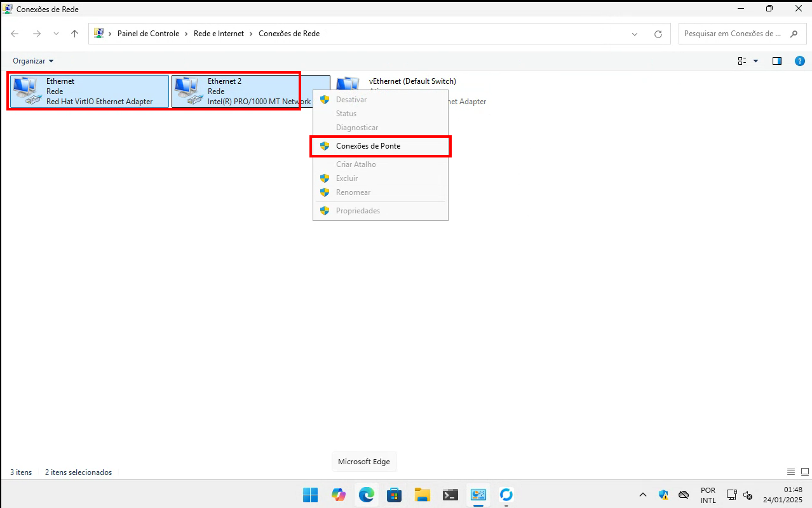This screenshot has width=812, height=508.
Task: Open the help question mark icon
Action: (800, 61)
